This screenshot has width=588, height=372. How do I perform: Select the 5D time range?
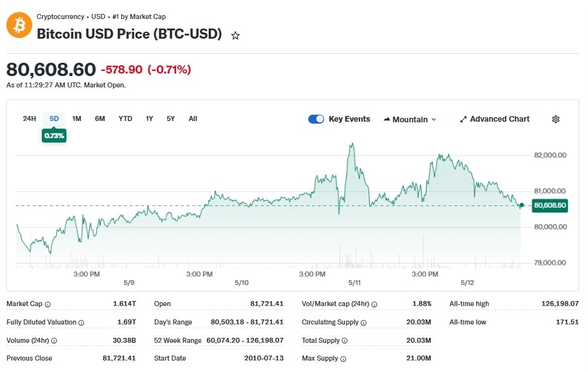[54, 119]
